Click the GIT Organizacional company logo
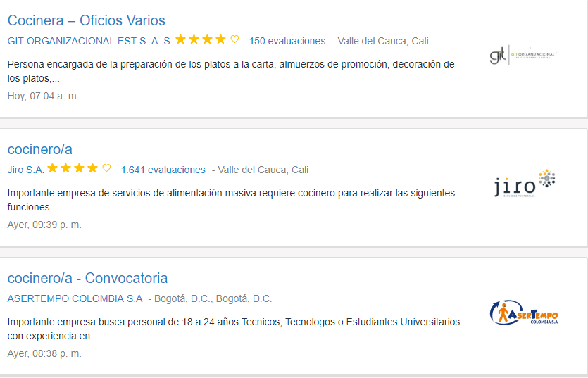This screenshot has width=588, height=378. point(523,54)
